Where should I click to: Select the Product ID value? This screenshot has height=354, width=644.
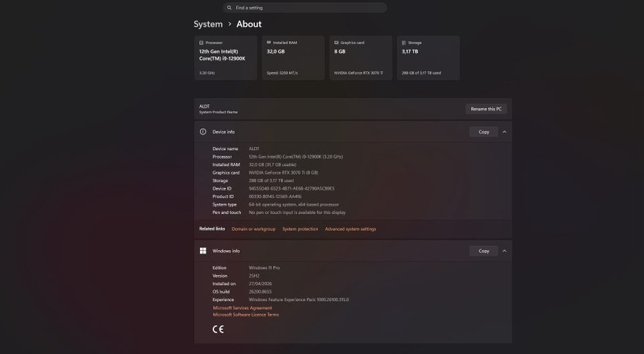(275, 196)
